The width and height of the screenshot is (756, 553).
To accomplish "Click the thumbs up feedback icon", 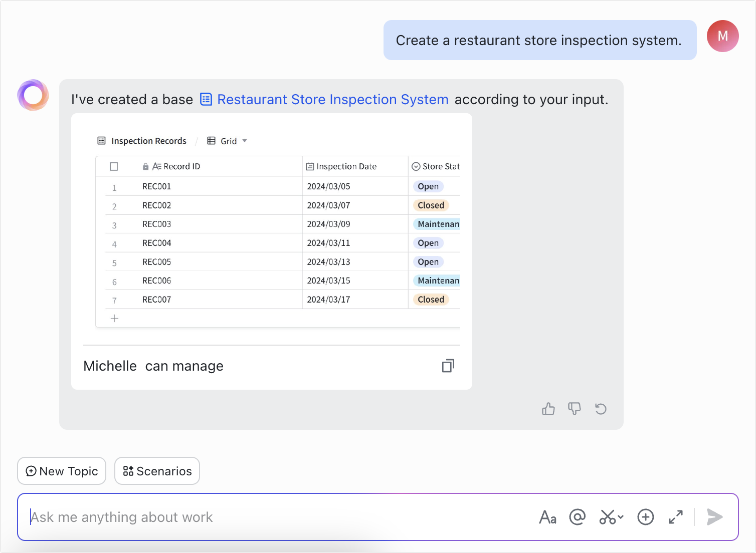I will point(548,409).
